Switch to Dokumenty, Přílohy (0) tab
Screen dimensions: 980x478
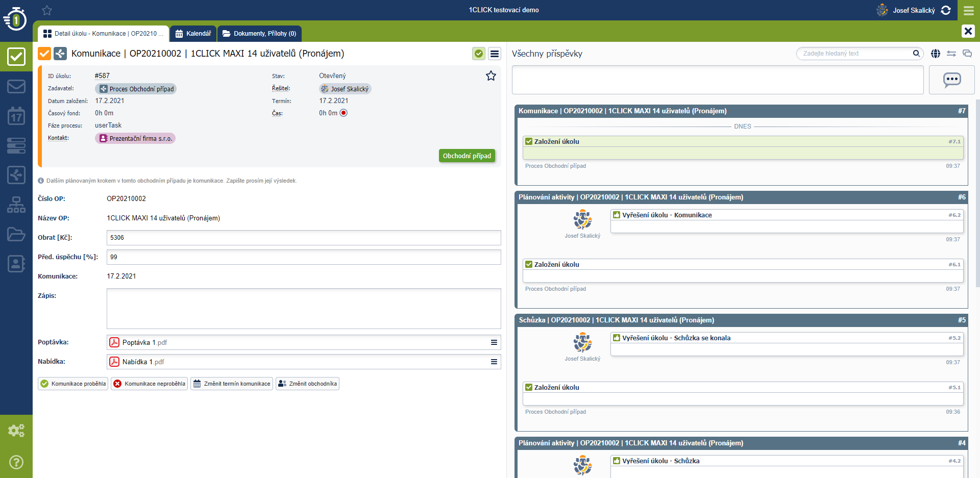259,34
